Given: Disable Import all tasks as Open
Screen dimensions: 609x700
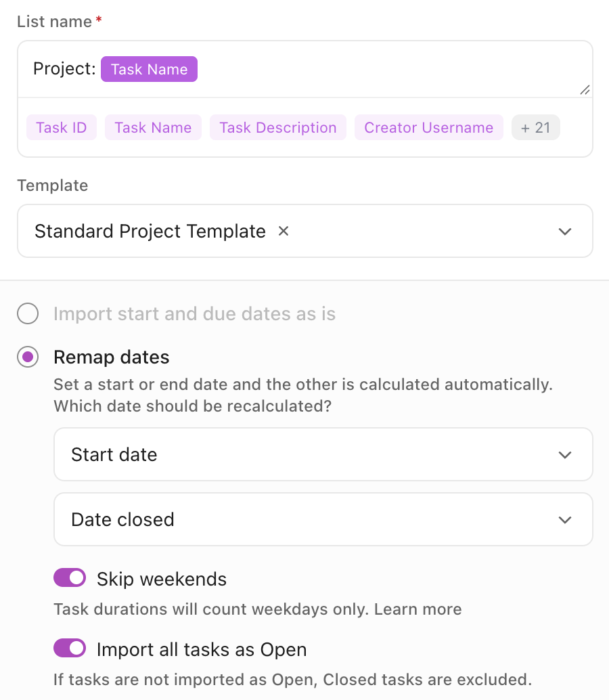Looking at the screenshot, I should point(70,648).
